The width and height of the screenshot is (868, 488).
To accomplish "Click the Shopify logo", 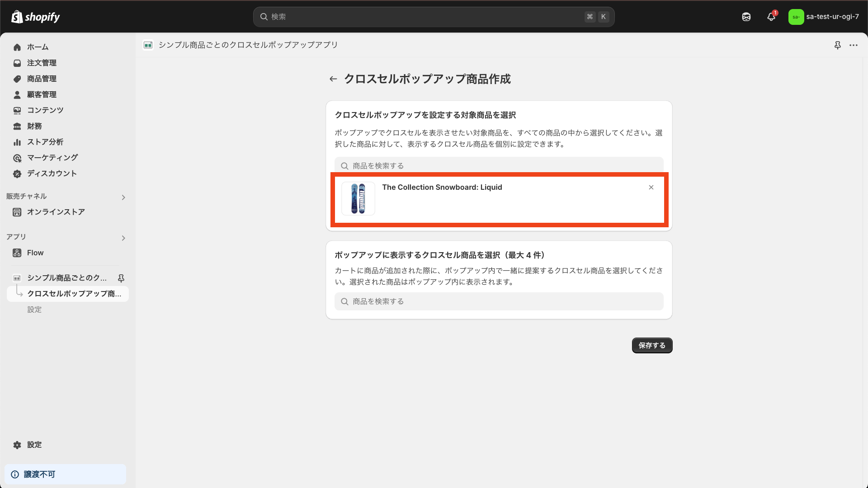I will 35,17.
